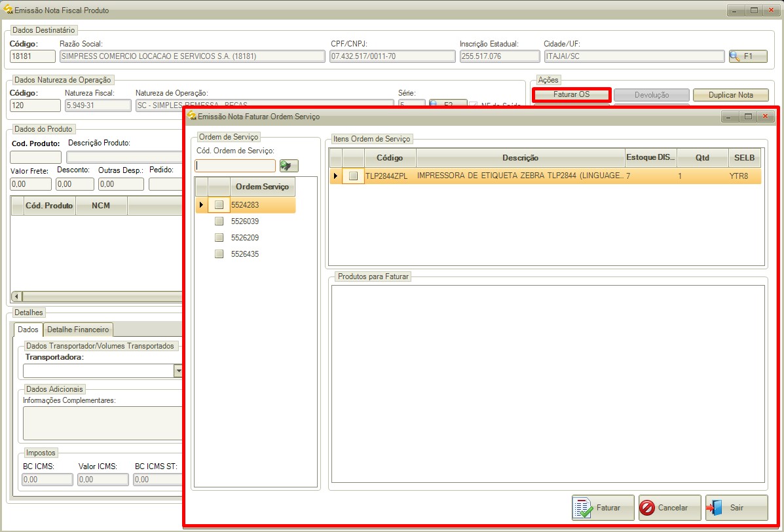Screen dimensions: 784x532
Task: Click the YTR8 cell in SELB column
Action: pos(745,176)
